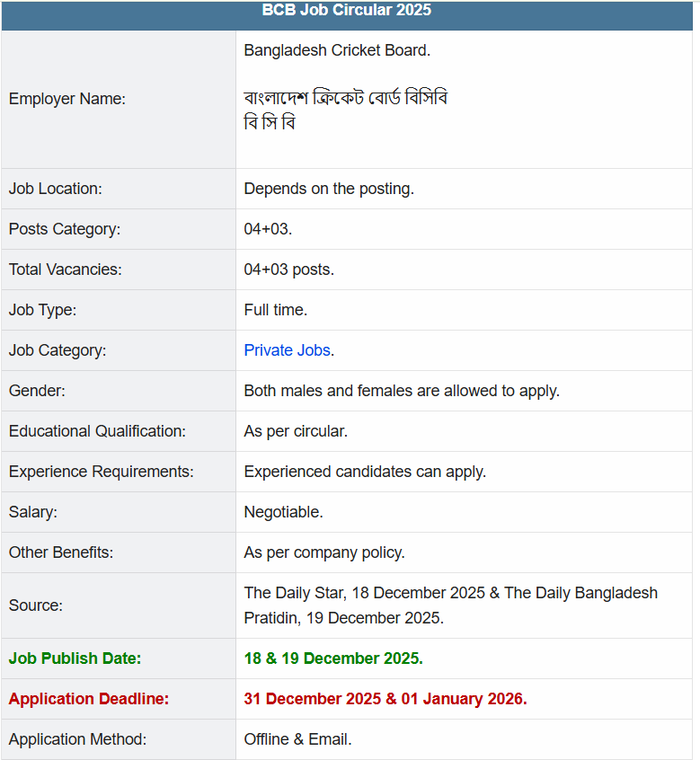The width and height of the screenshot is (700, 760).
Task: Click the Other Benefits label
Action: pyautogui.click(x=61, y=552)
